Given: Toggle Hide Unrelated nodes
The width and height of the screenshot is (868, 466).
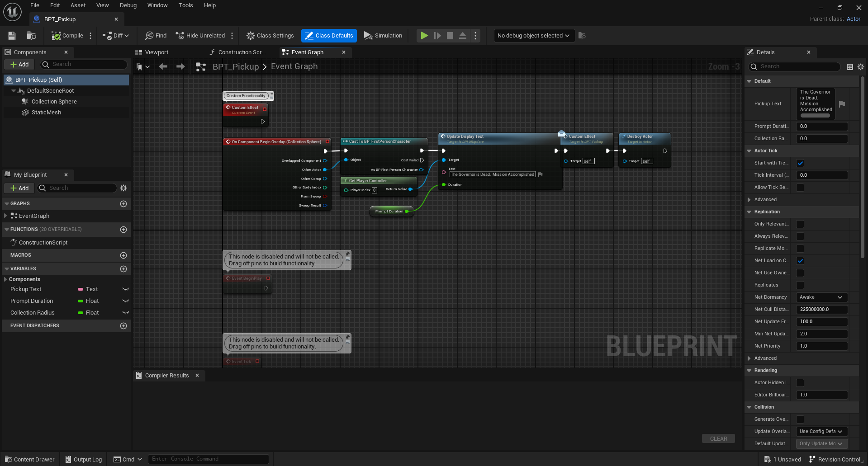Looking at the screenshot, I should coord(200,36).
